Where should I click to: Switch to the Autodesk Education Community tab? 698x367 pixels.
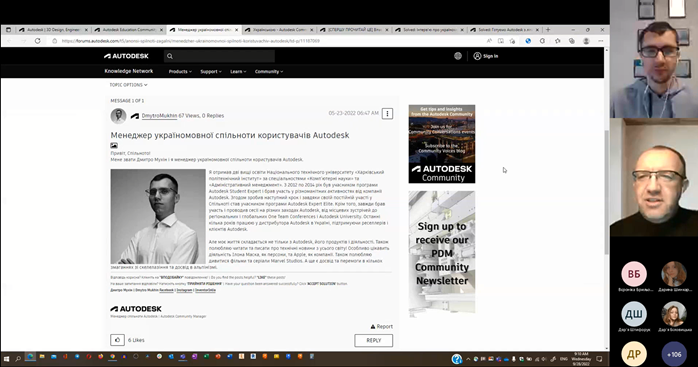(x=128, y=30)
